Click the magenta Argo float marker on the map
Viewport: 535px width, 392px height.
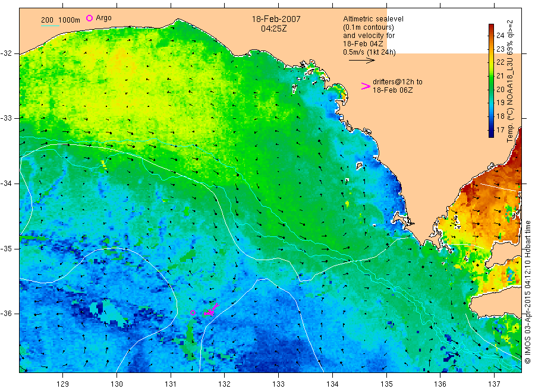(193, 312)
